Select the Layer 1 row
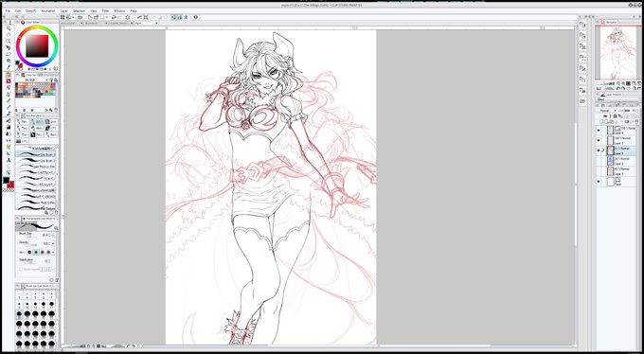Image resolution: width=644 pixels, height=354 pixels. [617, 170]
